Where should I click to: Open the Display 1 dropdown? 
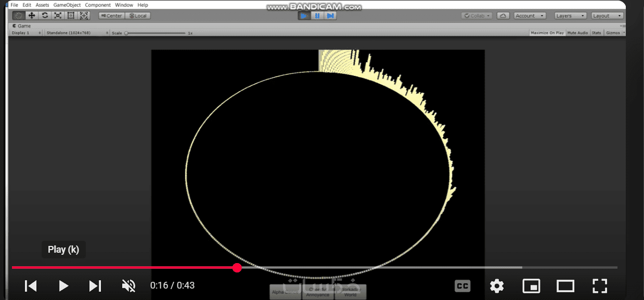[27, 33]
